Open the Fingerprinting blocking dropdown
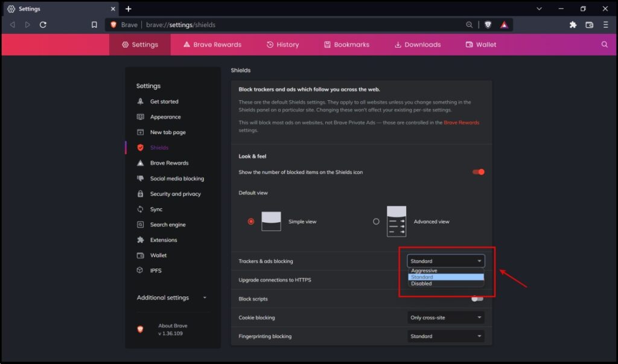618x364 pixels. [x=446, y=336]
